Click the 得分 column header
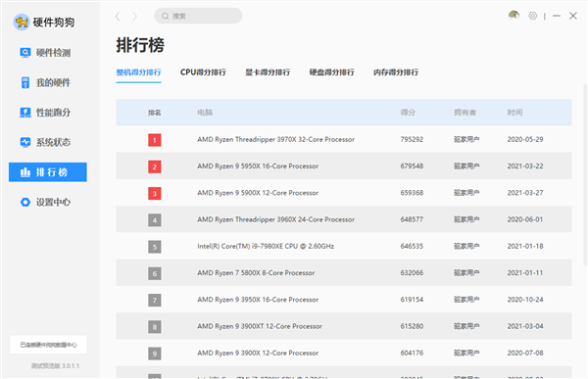Viewport: 588px width, 379px height. click(408, 113)
